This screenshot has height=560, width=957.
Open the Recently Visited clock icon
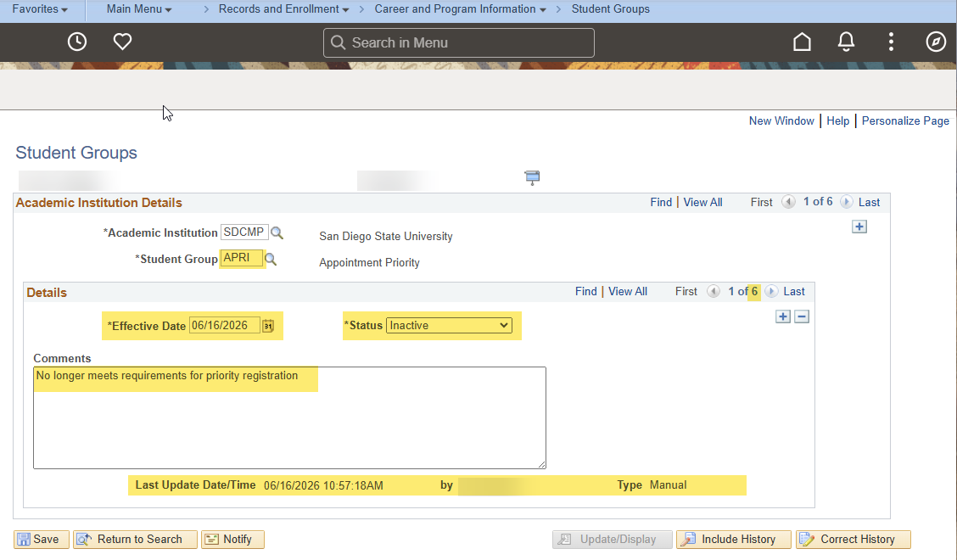(77, 42)
